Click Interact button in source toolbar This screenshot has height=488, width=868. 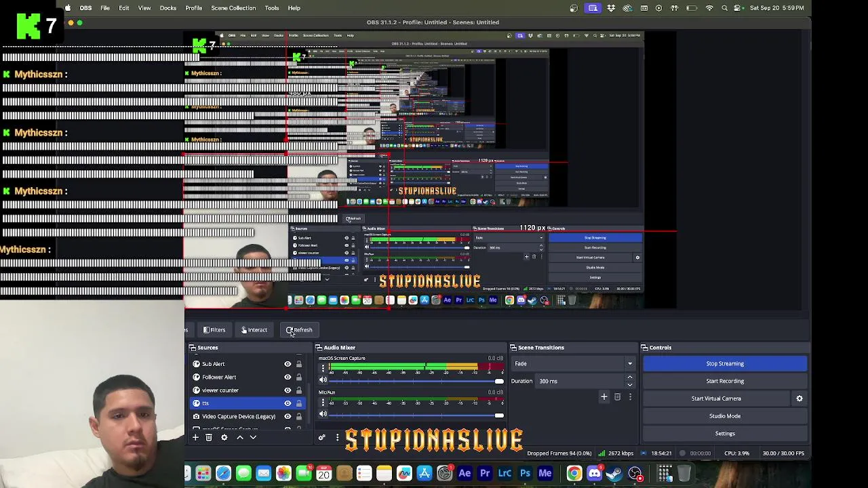click(x=254, y=330)
